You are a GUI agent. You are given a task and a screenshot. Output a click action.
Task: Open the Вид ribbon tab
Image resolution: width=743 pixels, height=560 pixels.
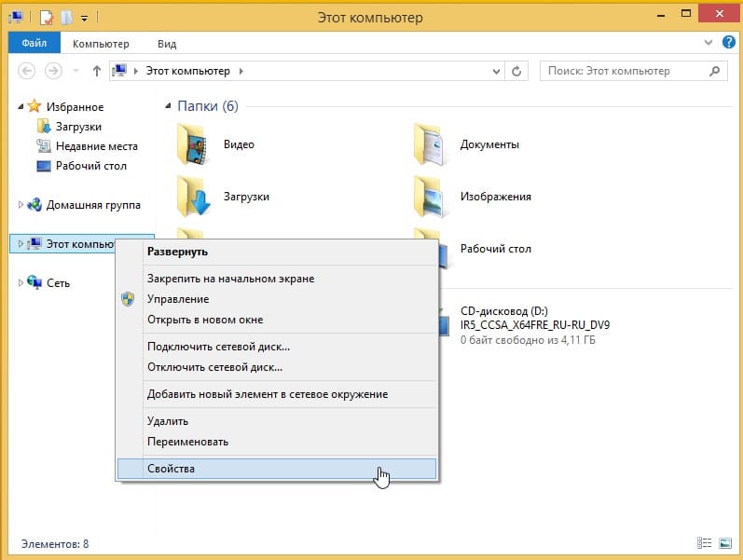click(x=167, y=44)
